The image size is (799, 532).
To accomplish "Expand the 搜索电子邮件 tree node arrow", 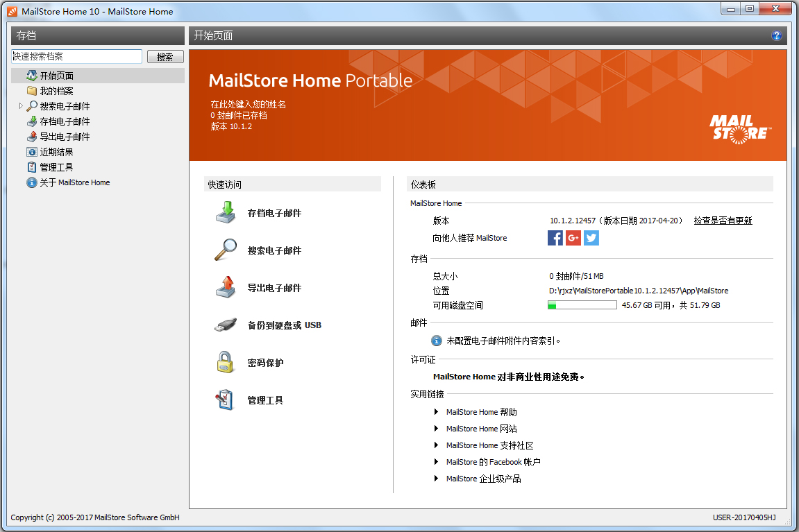I will point(21,106).
